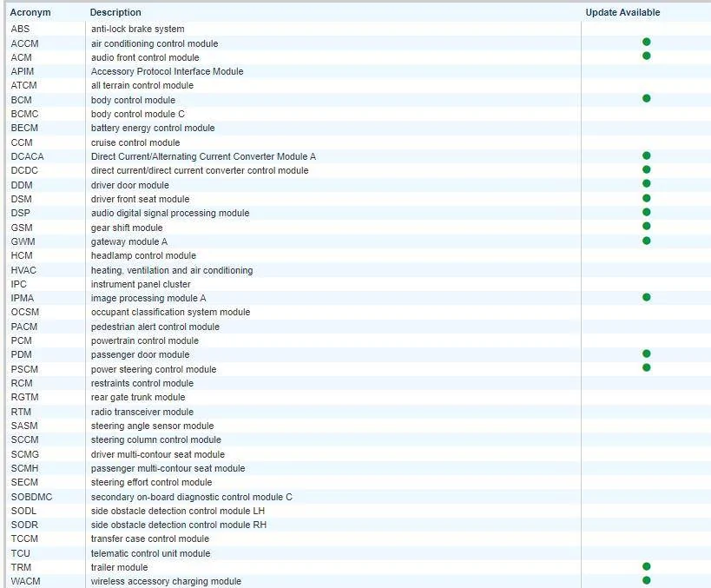The width and height of the screenshot is (711, 588).
Task: Click the powertrain control module description
Action: 144,340
